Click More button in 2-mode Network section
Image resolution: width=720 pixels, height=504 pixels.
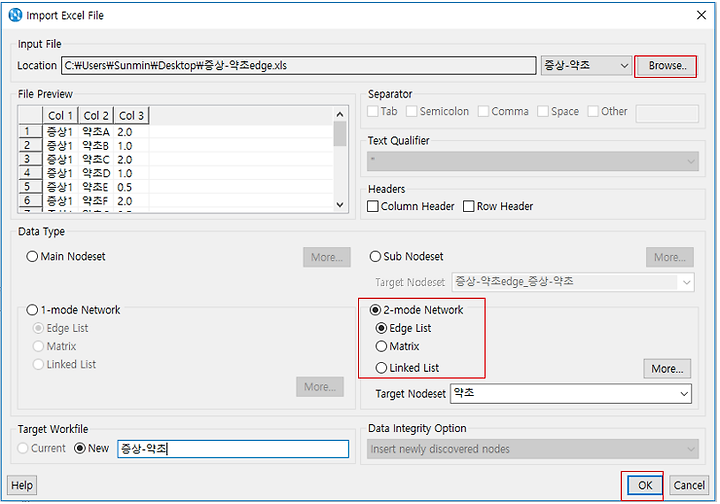click(667, 369)
